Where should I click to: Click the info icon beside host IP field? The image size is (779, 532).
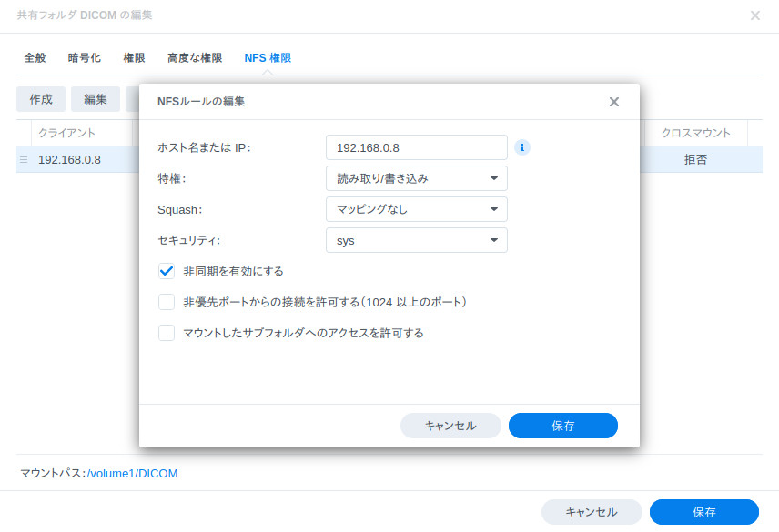pos(521,147)
